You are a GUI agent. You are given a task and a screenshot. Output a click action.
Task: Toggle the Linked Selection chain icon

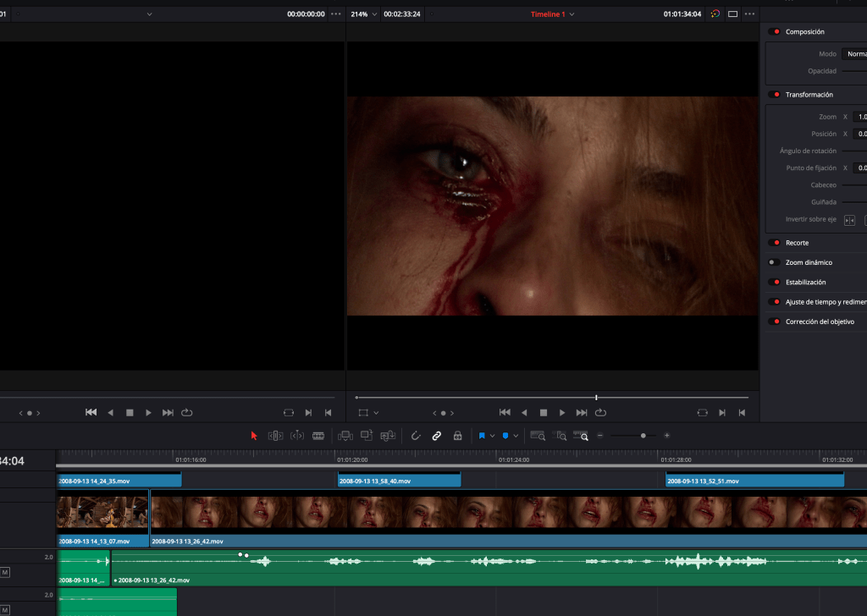pyautogui.click(x=437, y=436)
